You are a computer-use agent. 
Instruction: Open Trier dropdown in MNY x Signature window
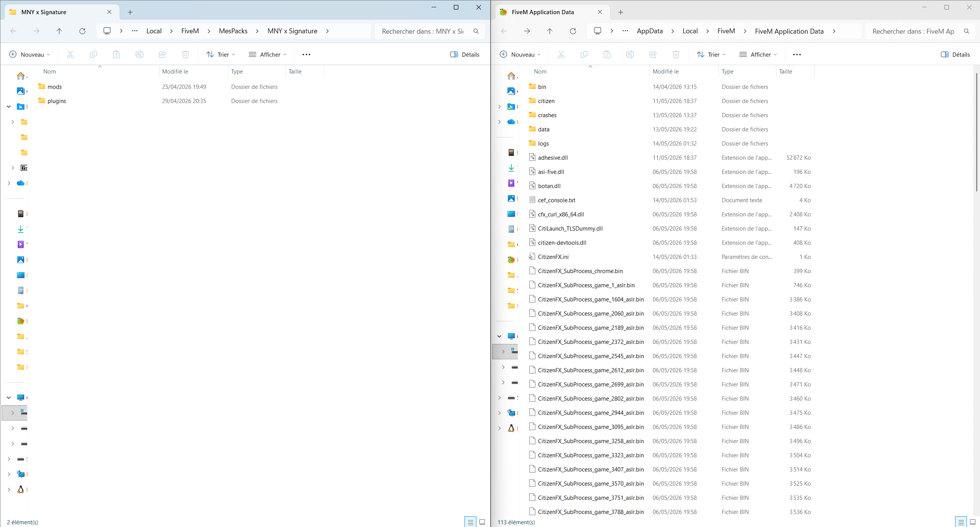click(x=220, y=54)
